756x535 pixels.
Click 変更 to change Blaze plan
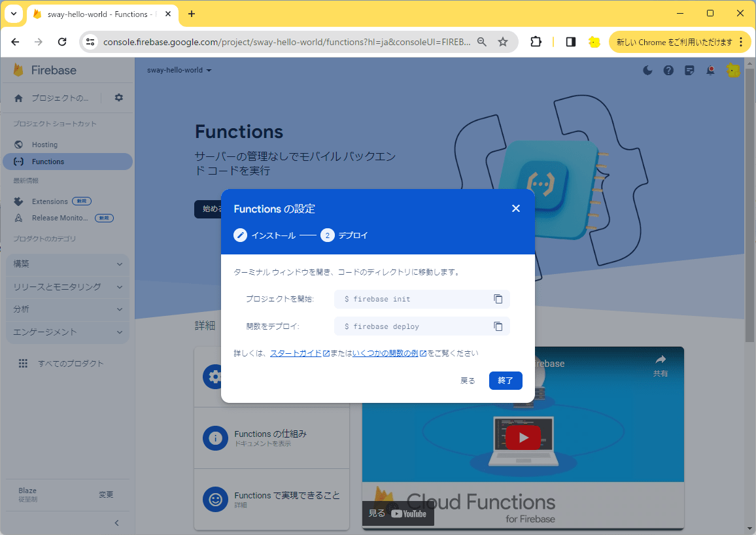tap(106, 494)
